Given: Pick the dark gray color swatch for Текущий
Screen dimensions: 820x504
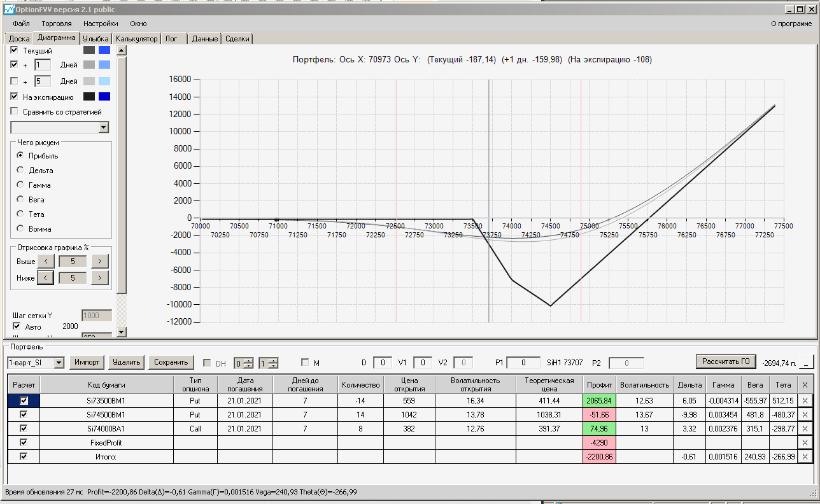Looking at the screenshot, I should (x=88, y=50).
